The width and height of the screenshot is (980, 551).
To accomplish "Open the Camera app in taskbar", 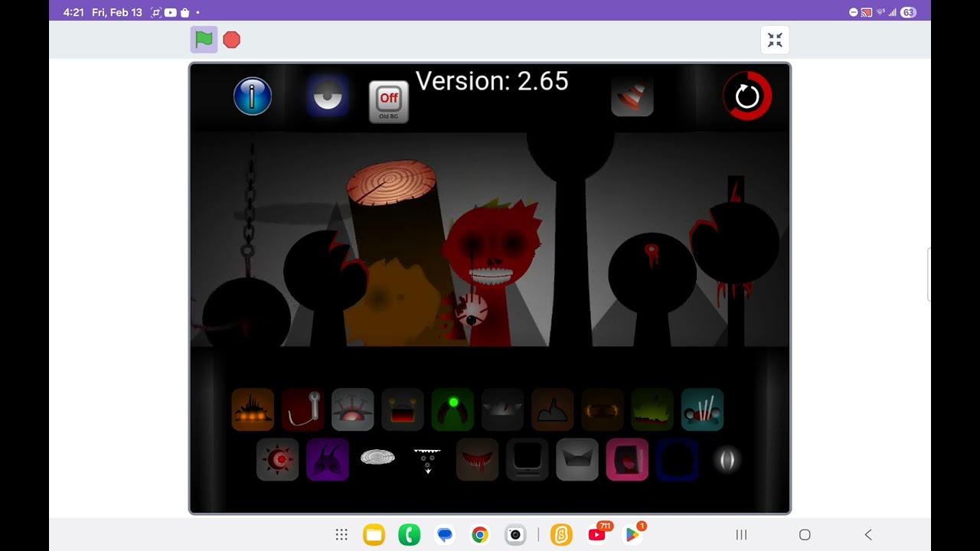I will [515, 535].
